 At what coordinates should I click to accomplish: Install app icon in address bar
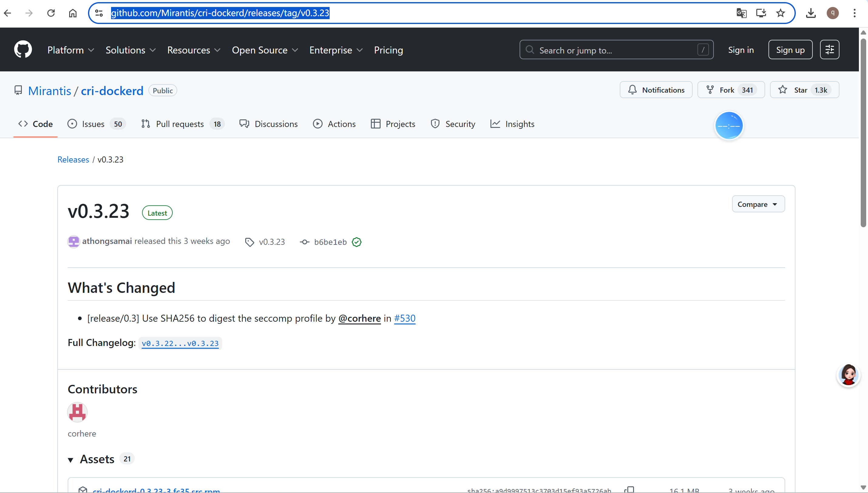(x=761, y=13)
